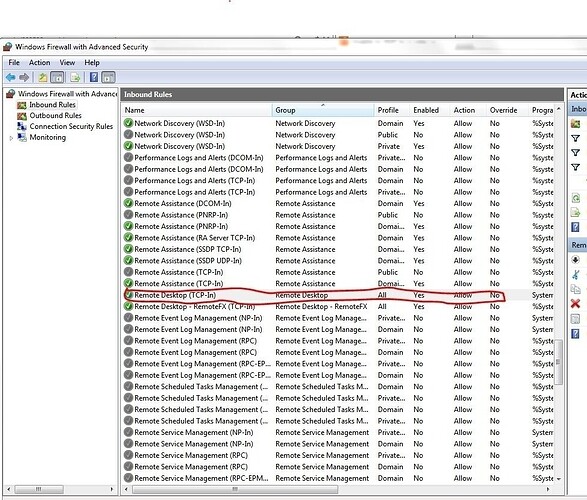The image size is (587, 500).
Task: Click the first filter funnel (Filter by Profile)
Action: [x=575, y=138]
